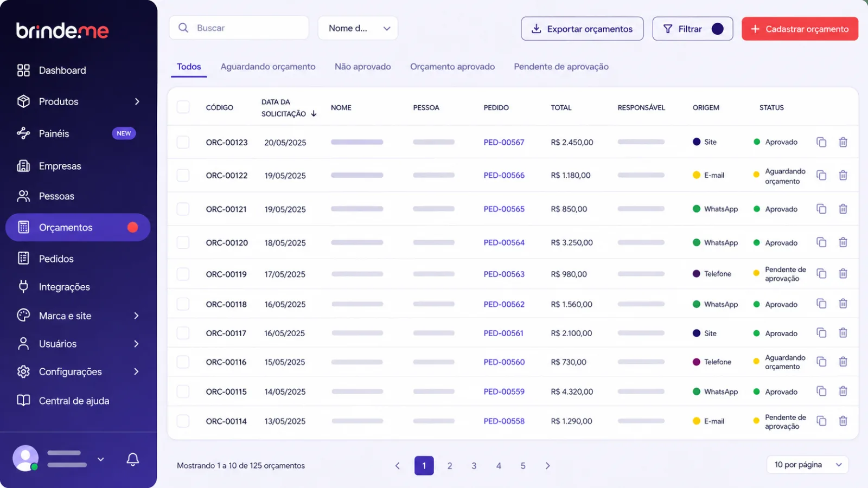Expand the Produtos submenu
The width and height of the screenshot is (868, 488).
point(137,101)
